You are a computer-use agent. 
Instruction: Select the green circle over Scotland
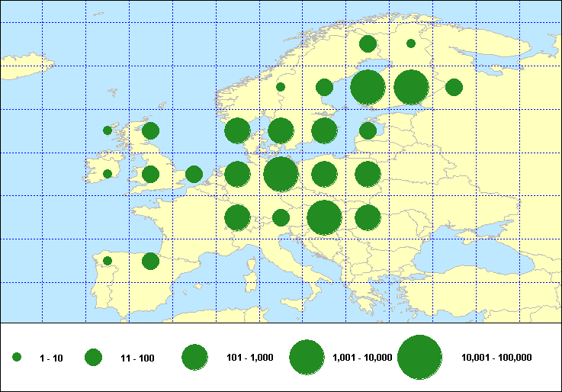tap(150, 130)
